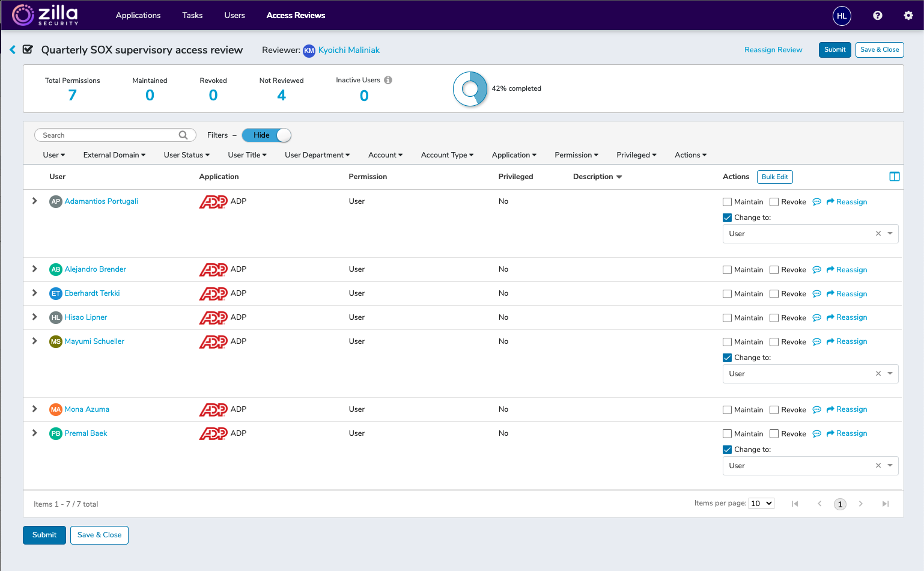This screenshot has width=924, height=571.
Task: Click the ADP logo on Adamantios Portugali's row
Action: (213, 201)
